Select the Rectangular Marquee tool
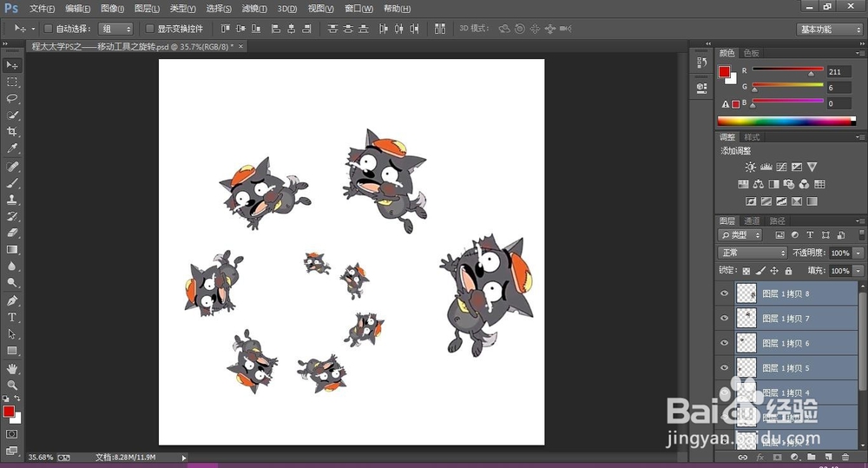The height and width of the screenshot is (468, 868). 11,82
